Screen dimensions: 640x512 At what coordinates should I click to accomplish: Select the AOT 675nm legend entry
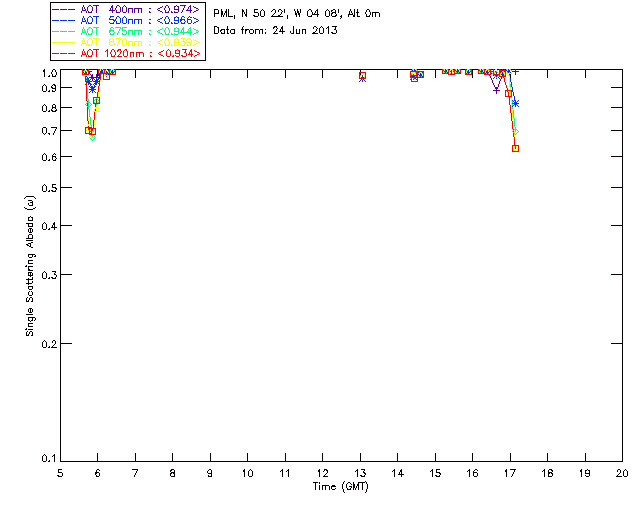[x=126, y=31]
